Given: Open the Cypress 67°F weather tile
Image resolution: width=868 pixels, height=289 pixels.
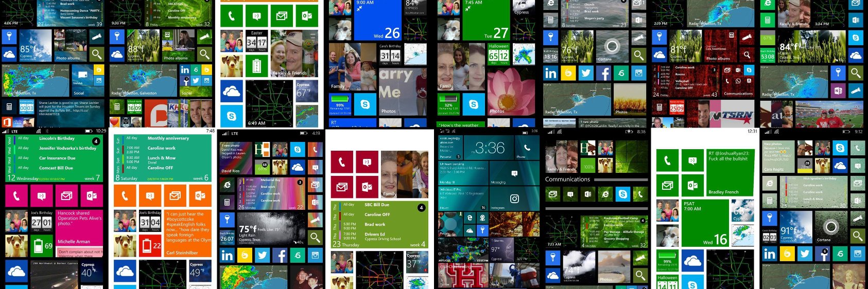Looking at the screenshot, I should click(307, 91).
